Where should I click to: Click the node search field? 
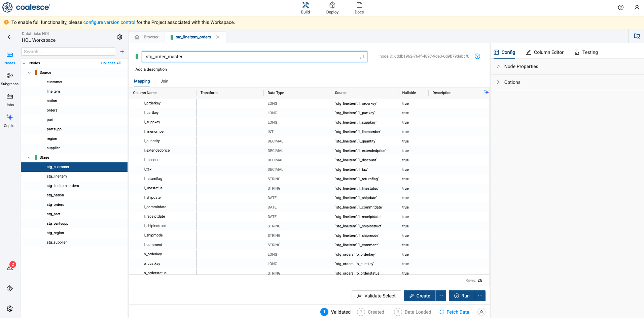pos(68,52)
